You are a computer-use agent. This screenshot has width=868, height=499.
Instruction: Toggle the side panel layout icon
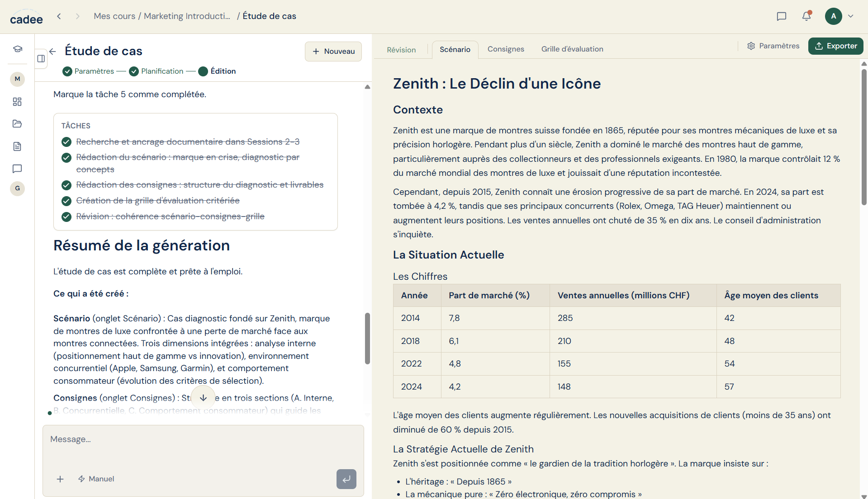click(x=41, y=58)
